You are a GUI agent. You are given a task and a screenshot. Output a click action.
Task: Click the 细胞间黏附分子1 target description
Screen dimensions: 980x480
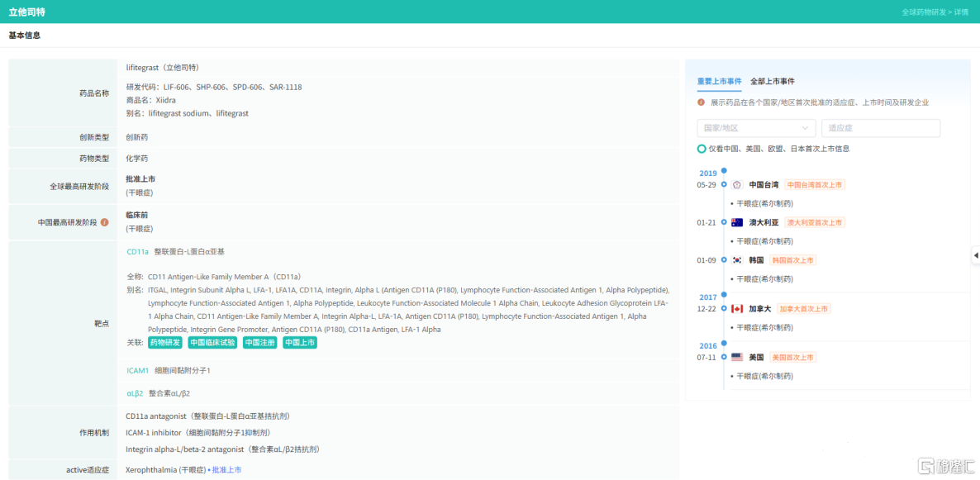pyautogui.click(x=183, y=371)
